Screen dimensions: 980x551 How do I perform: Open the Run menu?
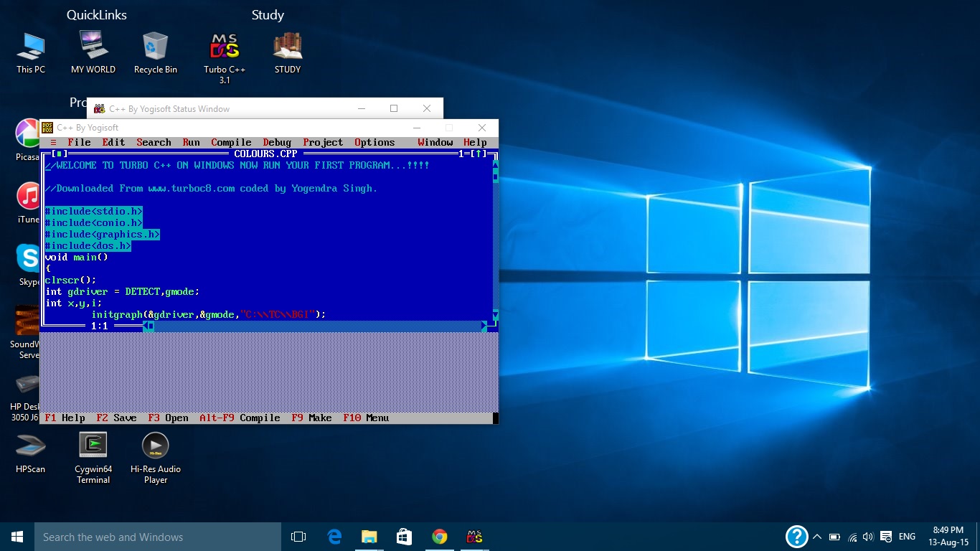pyautogui.click(x=191, y=142)
